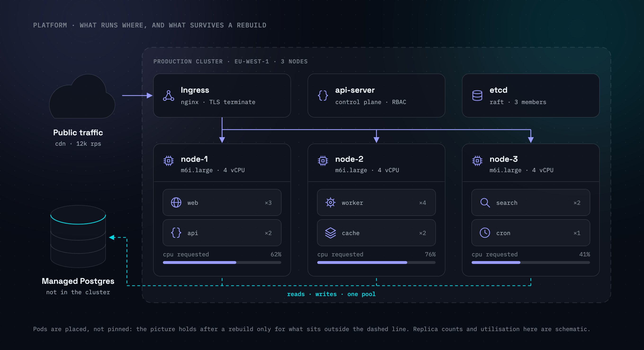The image size is (644, 350).
Task: Select the worker pod card
Action: click(x=376, y=202)
